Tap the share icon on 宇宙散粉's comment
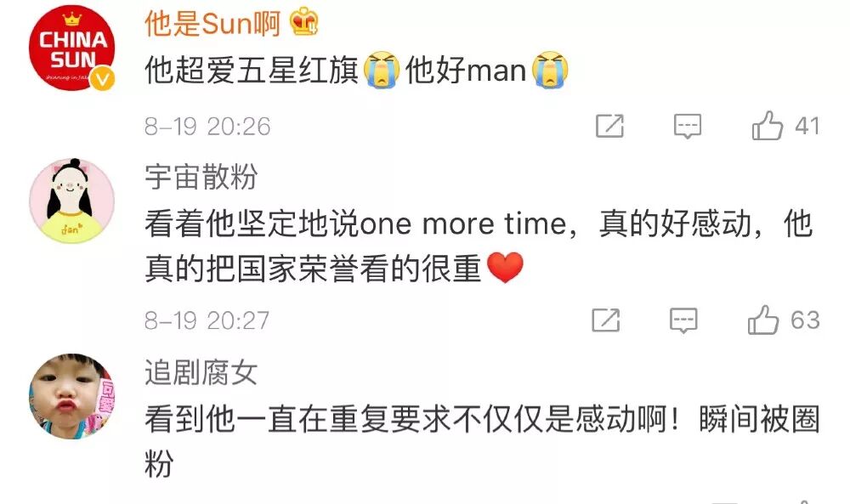This screenshot has width=850, height=504. (605, 320)
